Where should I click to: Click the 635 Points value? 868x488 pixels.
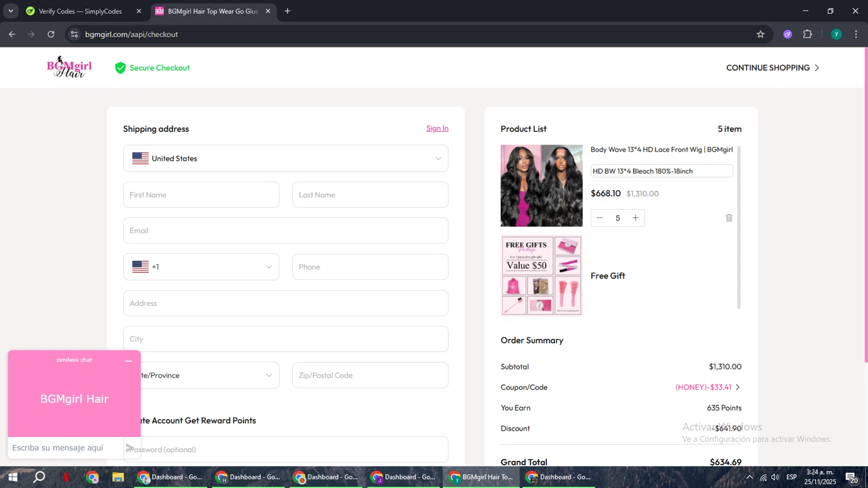tap(724, 408)
